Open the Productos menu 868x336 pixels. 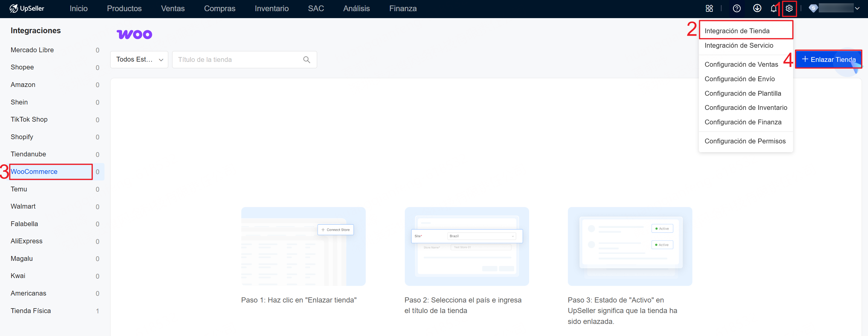click(124, 8)
